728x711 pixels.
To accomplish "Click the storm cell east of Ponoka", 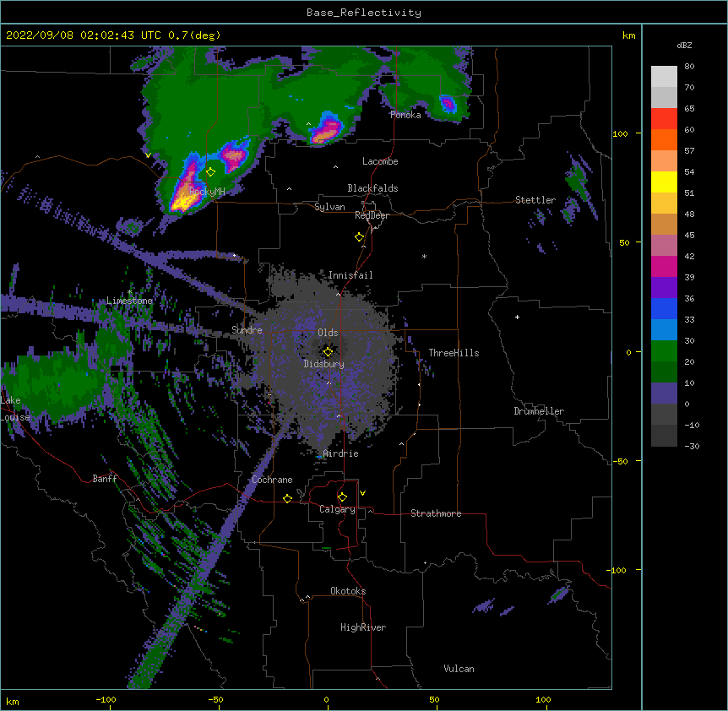I will point(448,104).
